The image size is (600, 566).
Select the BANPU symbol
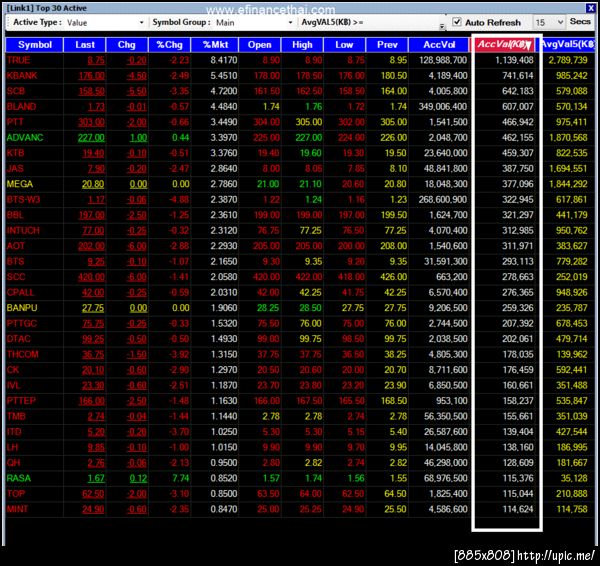click(22, 308)
